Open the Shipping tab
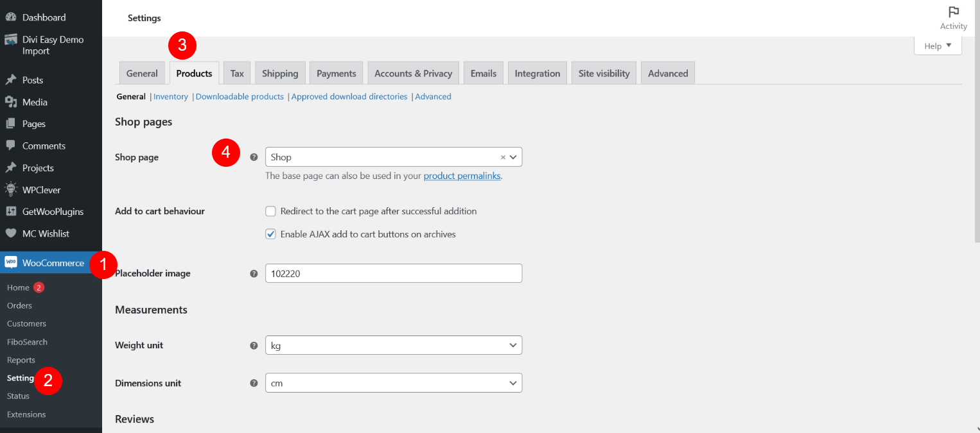 [280, 73]
